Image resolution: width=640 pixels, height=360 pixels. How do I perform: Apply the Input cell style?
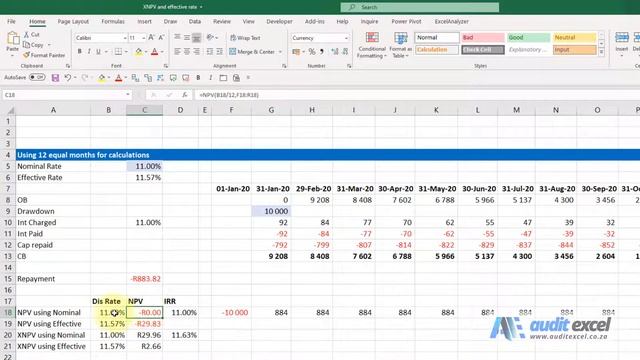[x=574, y=49]
